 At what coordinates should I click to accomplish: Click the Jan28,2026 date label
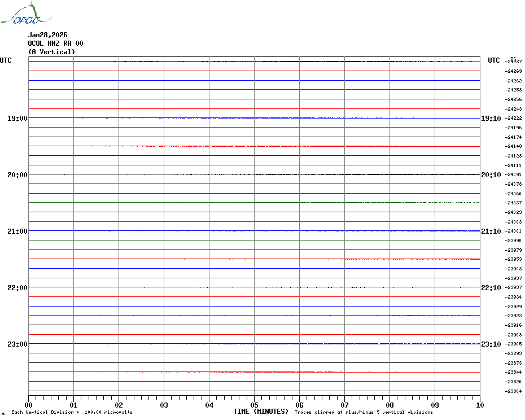47,35
